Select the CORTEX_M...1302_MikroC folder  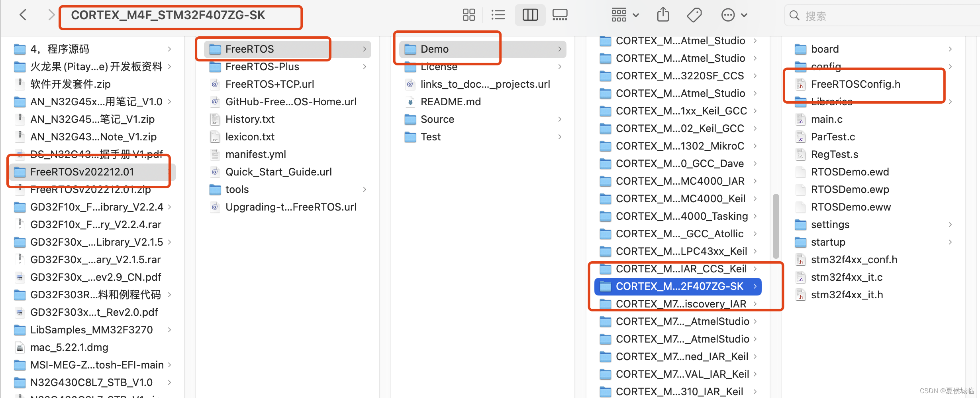tap(678, 146)
